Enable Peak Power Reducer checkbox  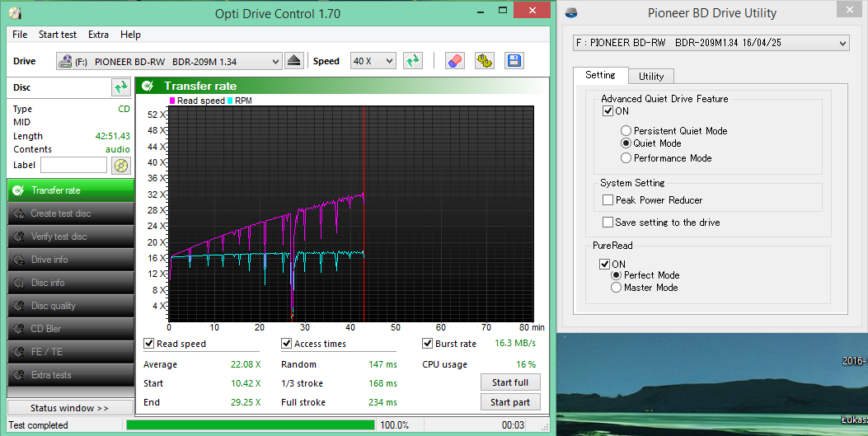tap(608, 199)
